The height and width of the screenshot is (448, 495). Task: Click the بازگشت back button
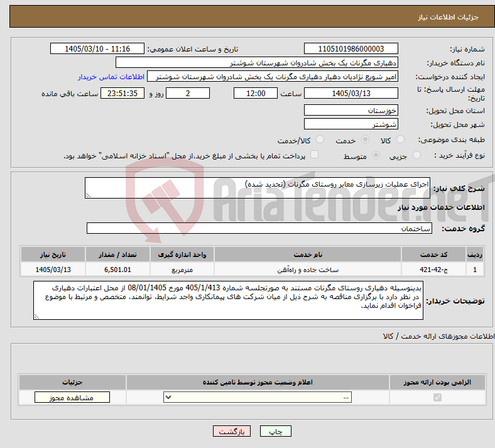click(x=232, y=431)
